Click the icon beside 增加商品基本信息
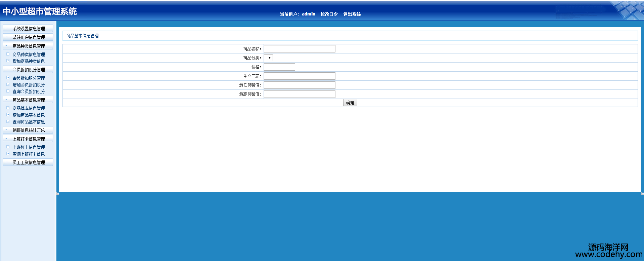The image size is (644, 261). (x=8, y=115)
